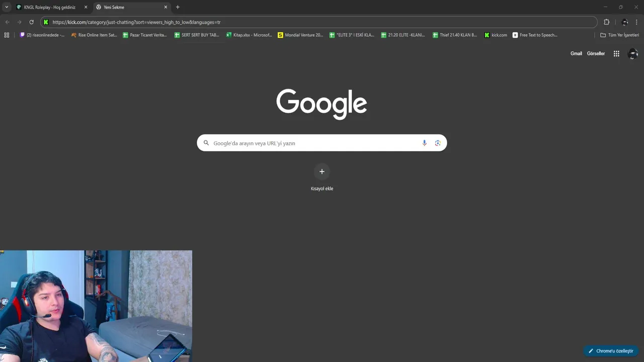The height and width of the screenshot is (362, 644).
Task: Open the tab search dropdown arrow
Action: click(x=7, y=7)
